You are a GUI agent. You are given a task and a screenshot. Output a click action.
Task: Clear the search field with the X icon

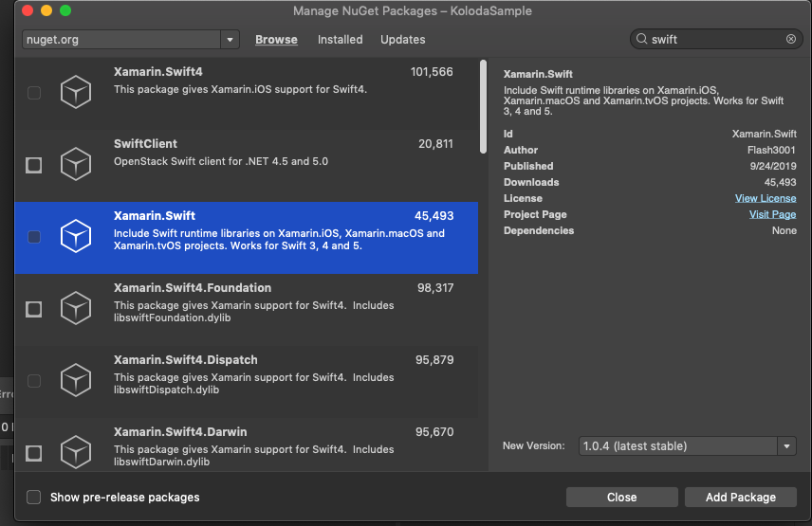click(x=791, y=39)
